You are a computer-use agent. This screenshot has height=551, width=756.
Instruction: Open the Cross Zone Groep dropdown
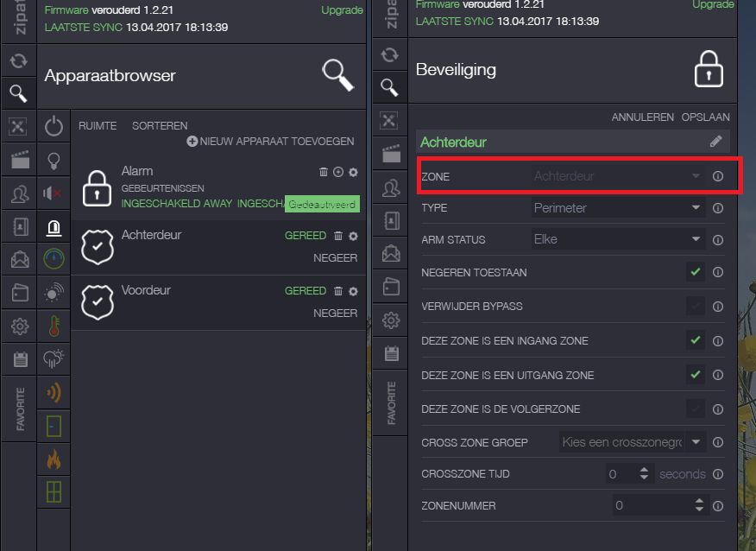click(x=633, y=442)
